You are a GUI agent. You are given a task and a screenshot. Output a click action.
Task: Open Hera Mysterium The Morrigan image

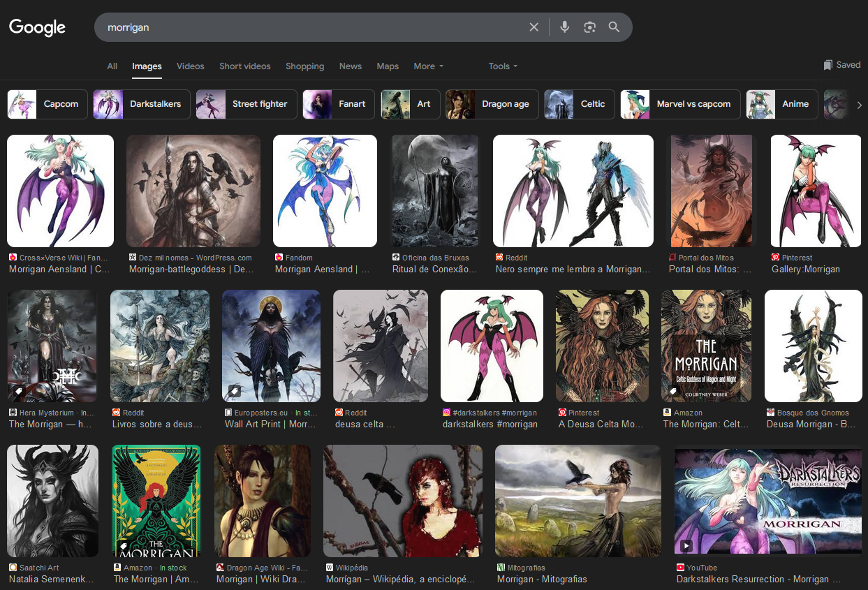pyautogui.click(x=52, y=346)
